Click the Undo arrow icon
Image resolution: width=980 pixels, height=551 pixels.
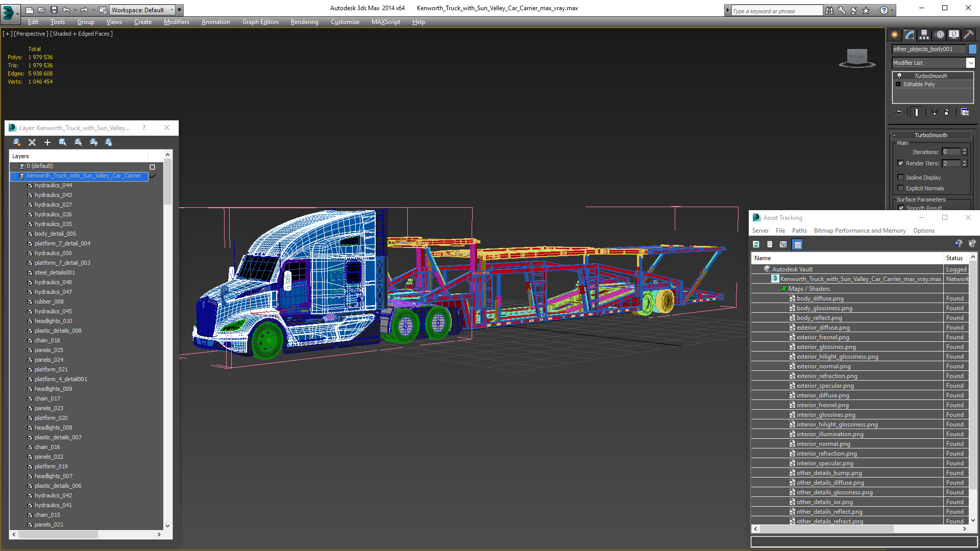click(66, 10)
